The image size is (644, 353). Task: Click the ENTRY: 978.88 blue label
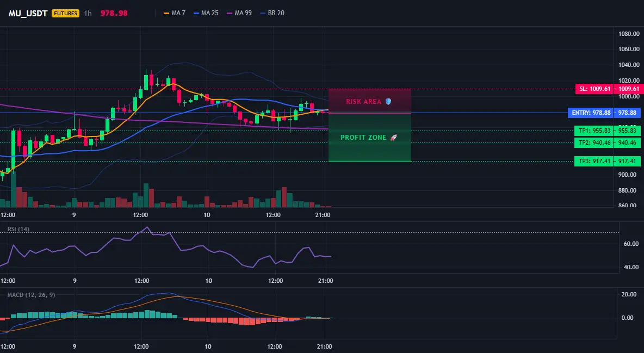tap(590, 113)
